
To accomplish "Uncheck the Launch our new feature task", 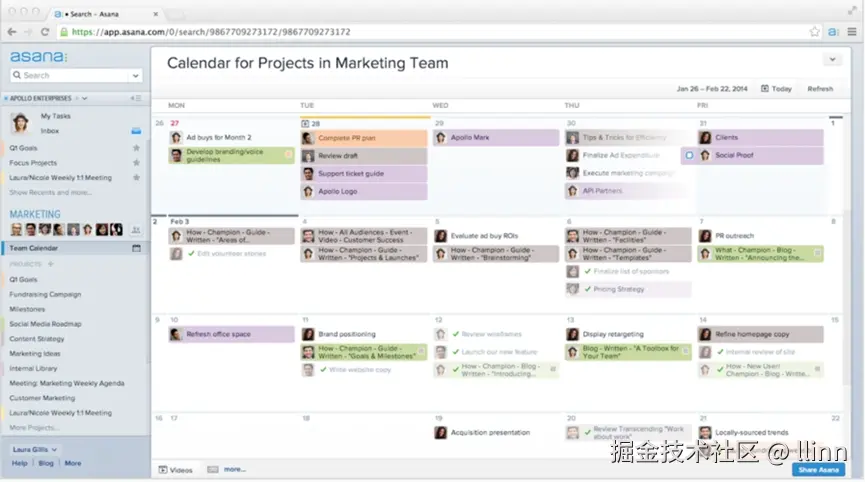I will point(456,352).
